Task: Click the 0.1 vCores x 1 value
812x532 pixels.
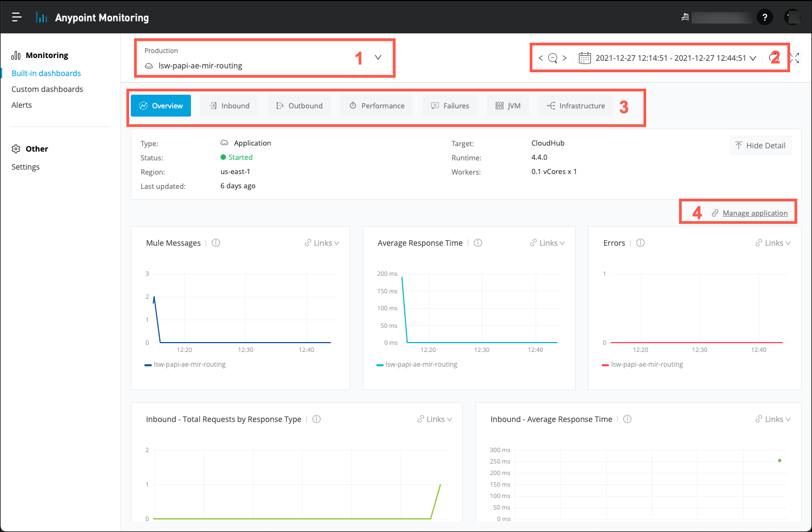Action: coord(554,171)
